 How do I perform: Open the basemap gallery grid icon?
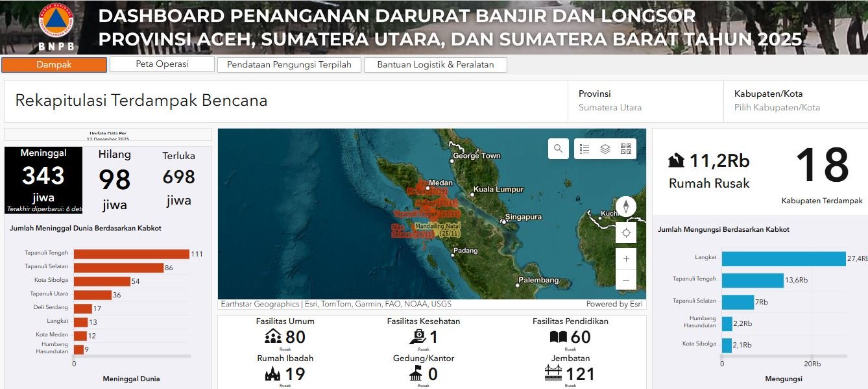tap(625, 149)
